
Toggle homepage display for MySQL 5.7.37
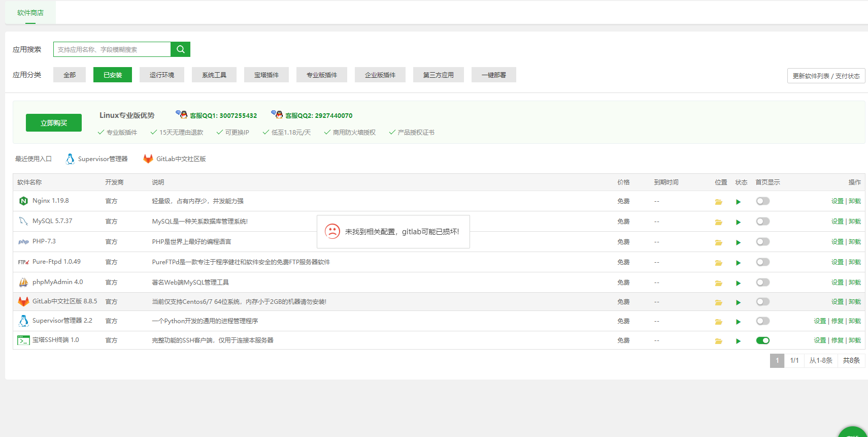[x=762, y=222]
